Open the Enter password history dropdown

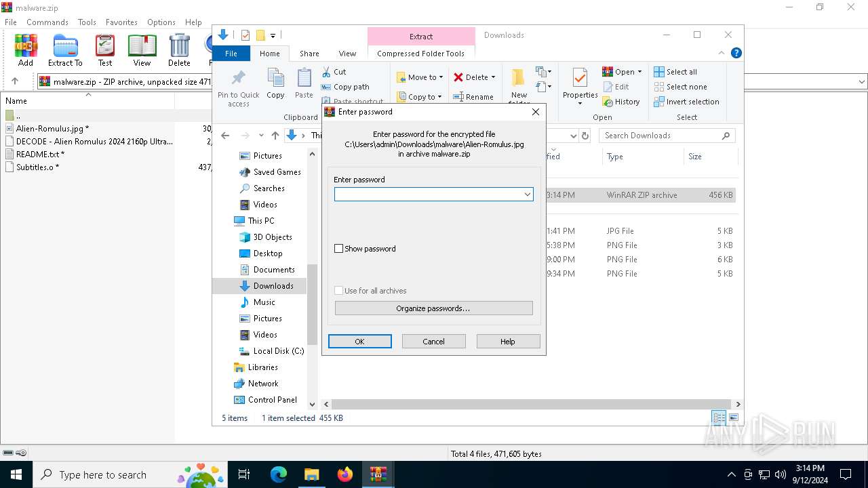click(x=527, y=195)
